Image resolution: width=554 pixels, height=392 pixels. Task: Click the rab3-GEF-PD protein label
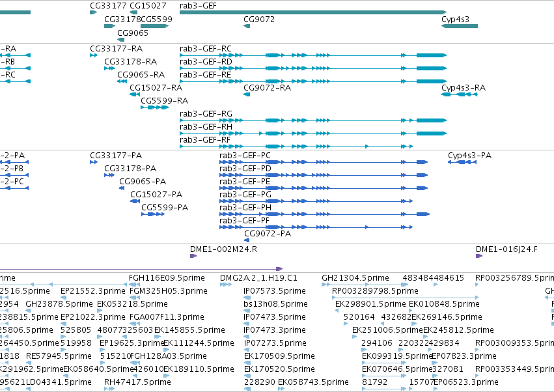(245, 169)
